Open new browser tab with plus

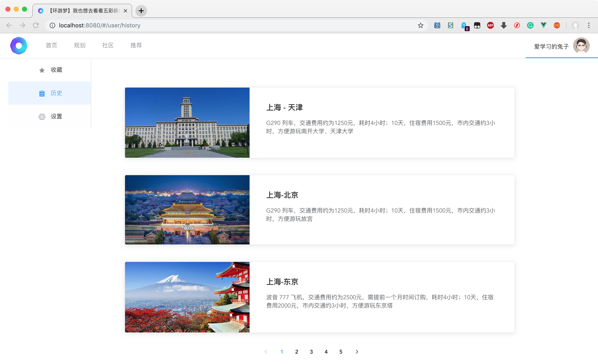(x=141, y=11)
